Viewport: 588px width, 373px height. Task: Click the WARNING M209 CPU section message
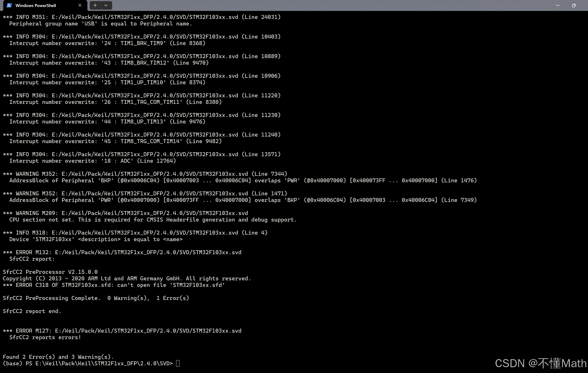click(153, 220)
